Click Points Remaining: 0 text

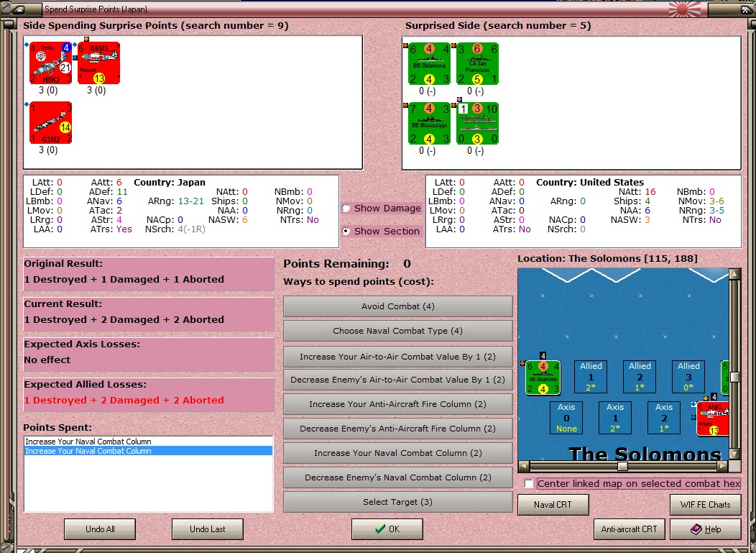click(347, 264)
